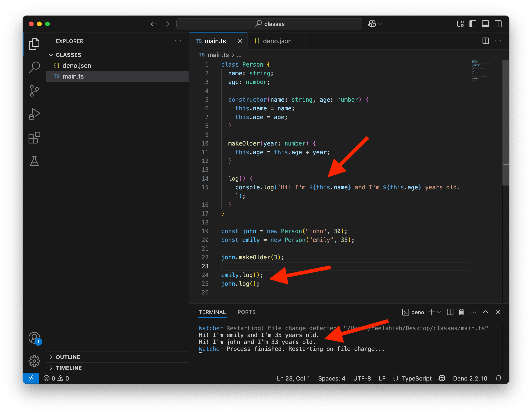Show problems: errors and warnings count

pos(56,378)
